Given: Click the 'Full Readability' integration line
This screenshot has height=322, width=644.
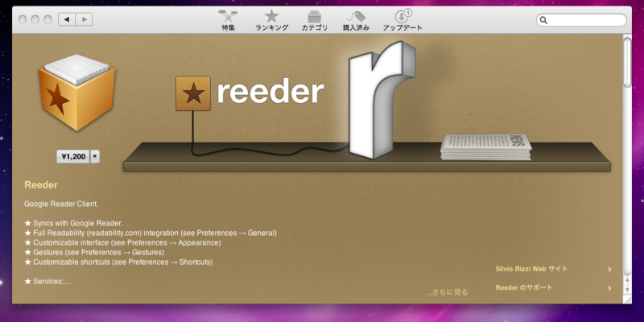Looking at the screenshot, I should pos(151,233).
